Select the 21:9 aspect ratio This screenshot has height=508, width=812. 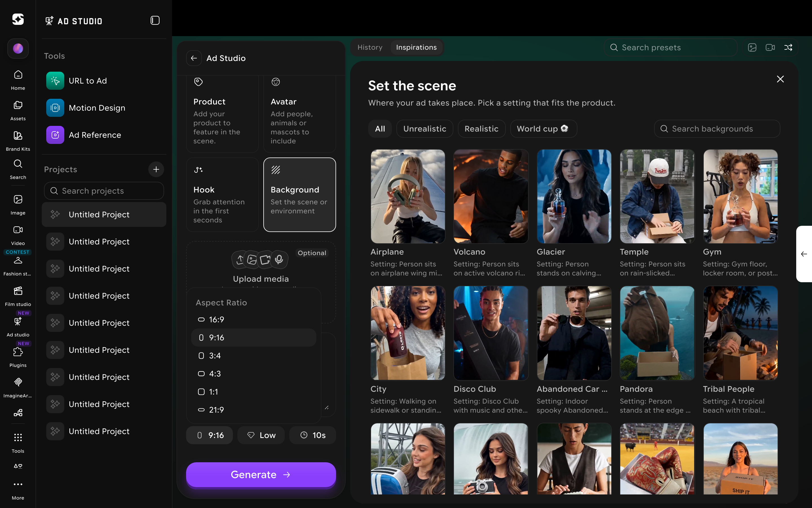coord(254,410)
